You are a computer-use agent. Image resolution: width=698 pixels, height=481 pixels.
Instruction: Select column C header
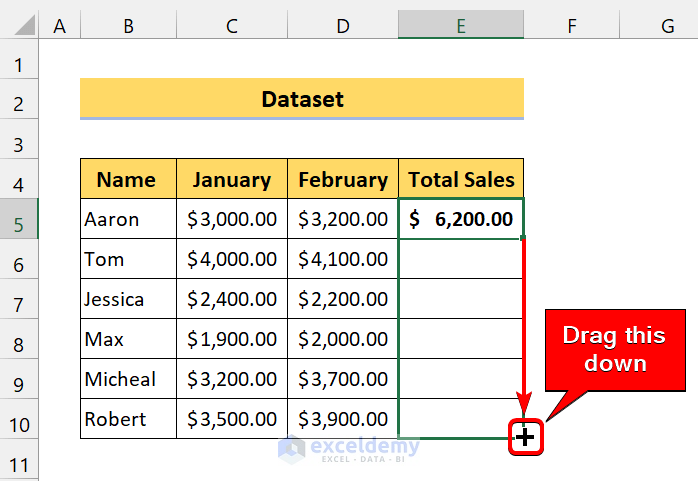(231, 26)
